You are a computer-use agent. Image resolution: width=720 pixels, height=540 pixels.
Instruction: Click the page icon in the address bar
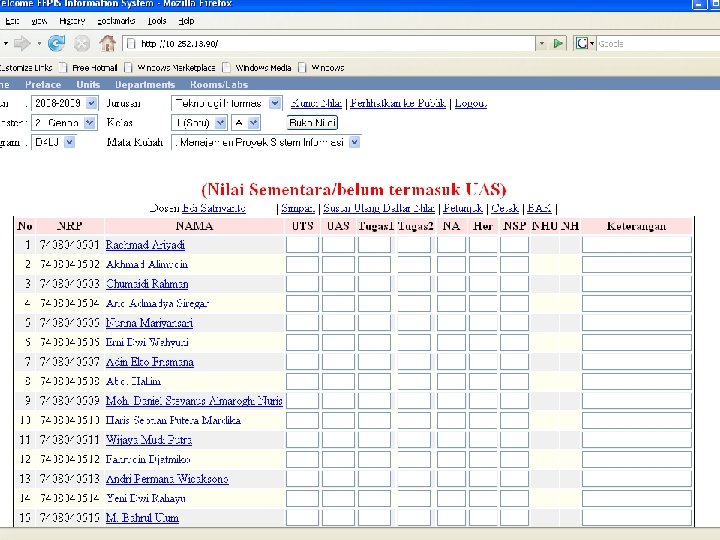(x=131, y=44)
